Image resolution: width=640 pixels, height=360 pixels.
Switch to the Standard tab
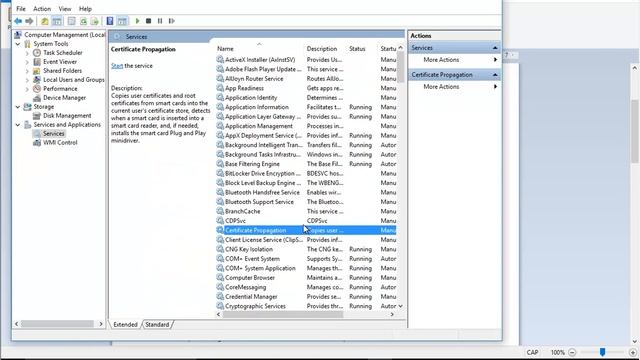click(157, 324)
